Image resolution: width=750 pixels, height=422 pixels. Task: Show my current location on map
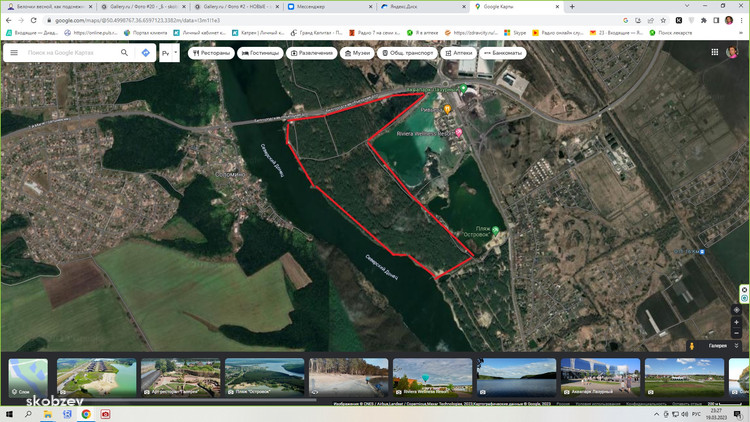click(737, 310)
